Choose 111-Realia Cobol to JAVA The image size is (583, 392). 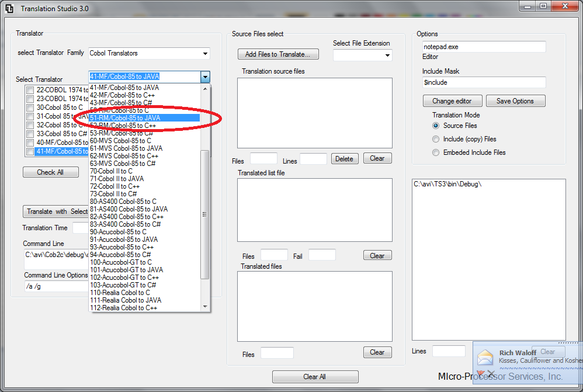pyautogui.click(x=145, y=300)
